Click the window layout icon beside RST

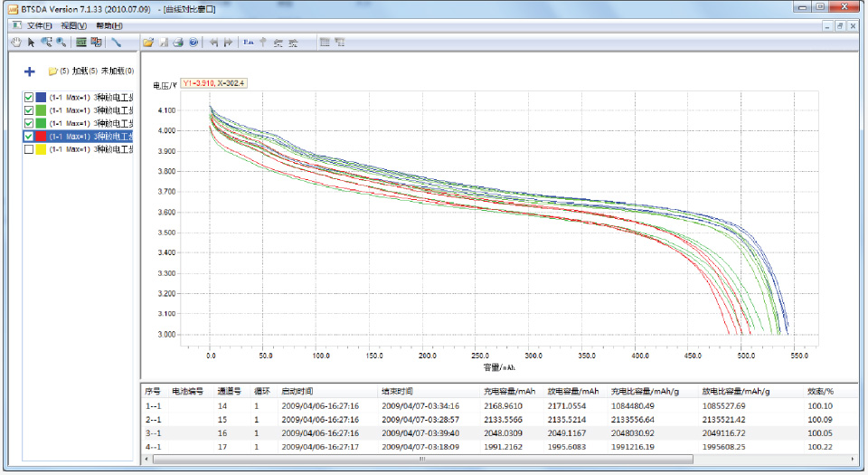tap(97, 43)
